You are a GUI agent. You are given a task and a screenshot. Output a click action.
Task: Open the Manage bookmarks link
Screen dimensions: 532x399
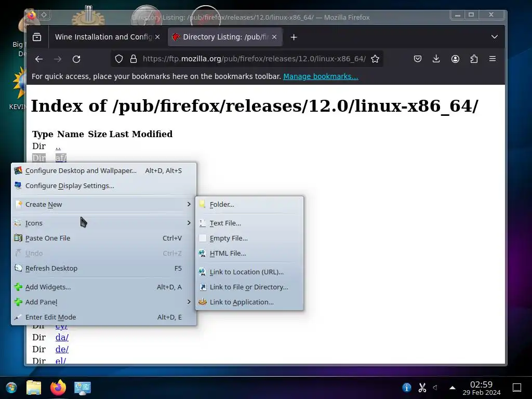click(321, 76)
